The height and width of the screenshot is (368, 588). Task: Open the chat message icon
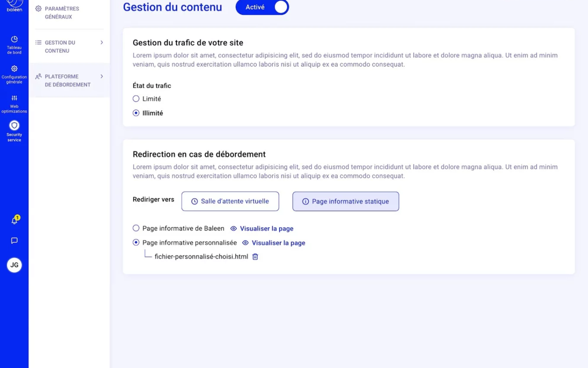coord(14,241)
